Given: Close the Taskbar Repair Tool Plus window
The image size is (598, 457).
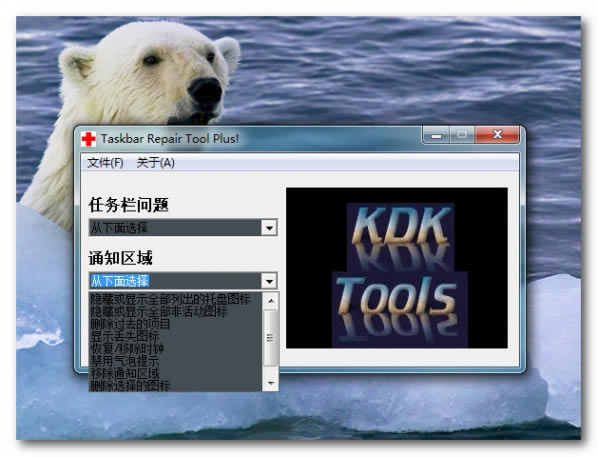Looking at the screenshot, I should pos(497,135).
